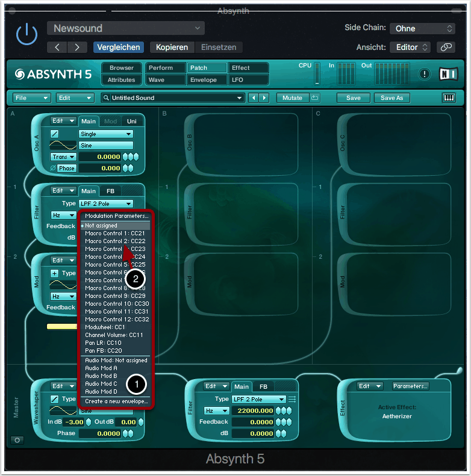471x476 pixels.
Task: Click the Save As button
Action: point(392,97)
